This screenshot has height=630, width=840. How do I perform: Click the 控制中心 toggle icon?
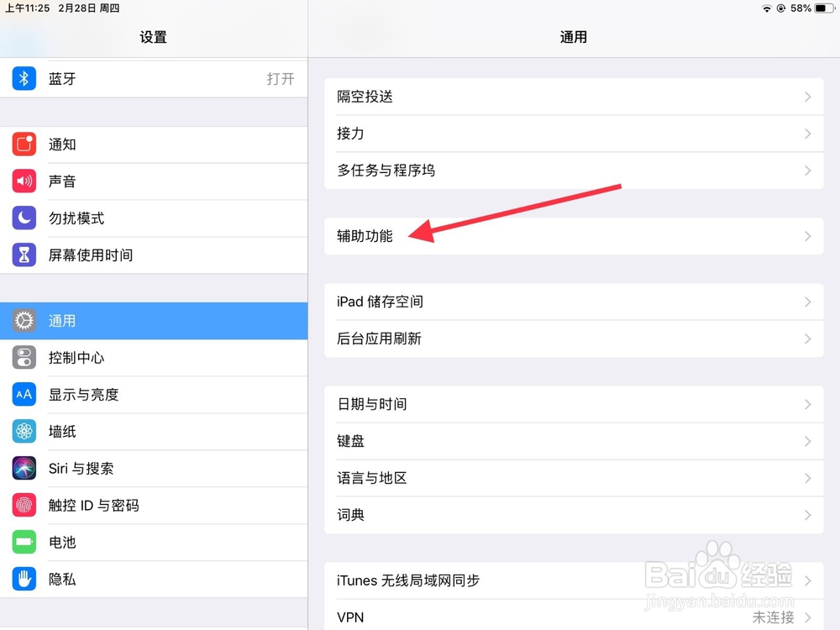[23, 357]
